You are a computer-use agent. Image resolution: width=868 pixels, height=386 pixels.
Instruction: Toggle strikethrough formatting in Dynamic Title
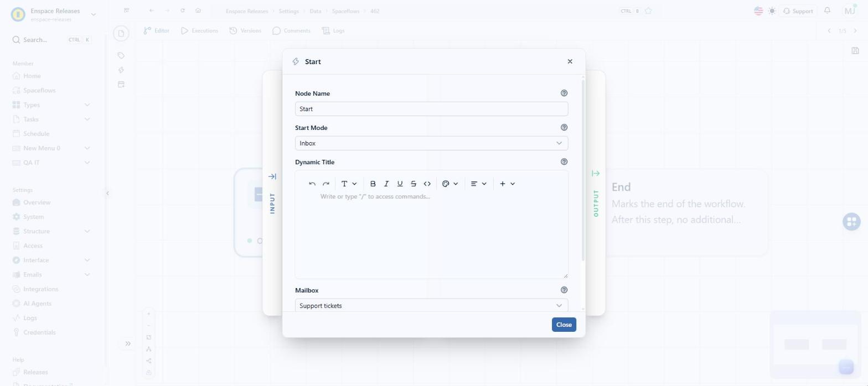click(x=414, y=184)
